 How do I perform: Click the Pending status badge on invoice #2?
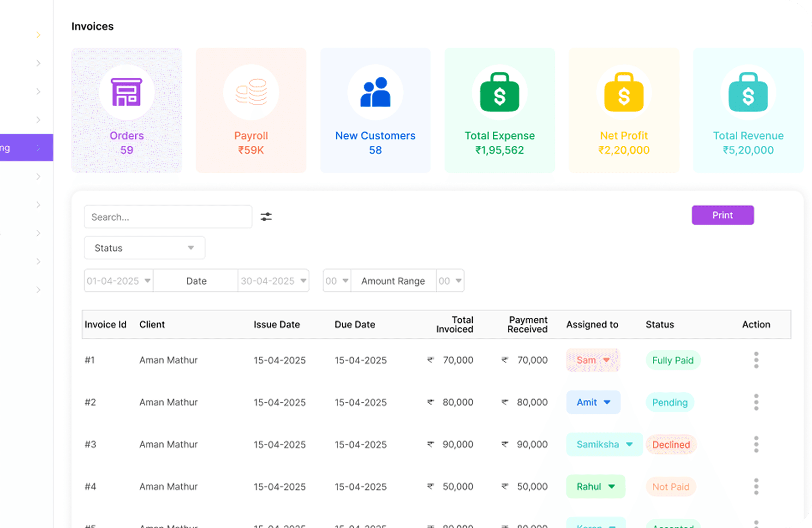tap(669, 402)
